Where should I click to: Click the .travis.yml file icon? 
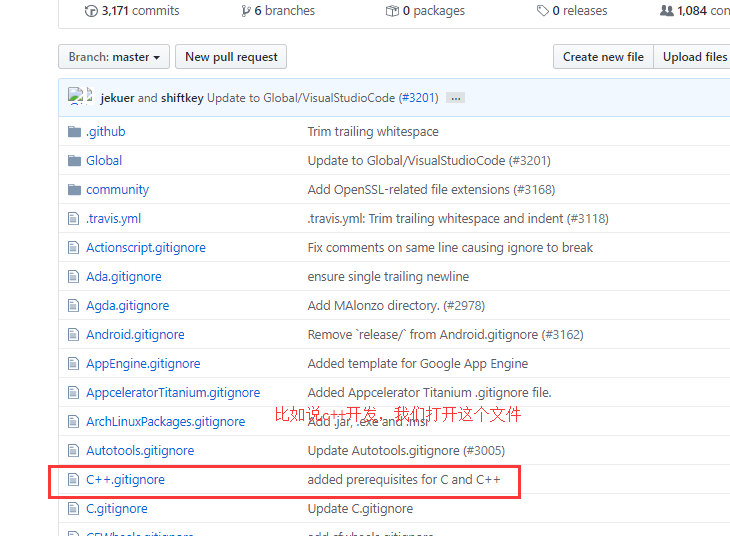tap(74, 218)
